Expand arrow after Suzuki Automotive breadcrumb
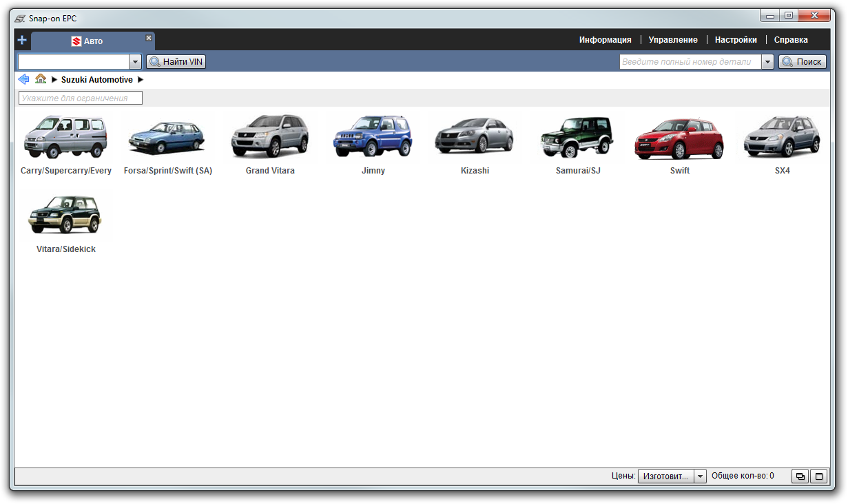The width and height of the screenshot is (848, 504). [141, 80]
